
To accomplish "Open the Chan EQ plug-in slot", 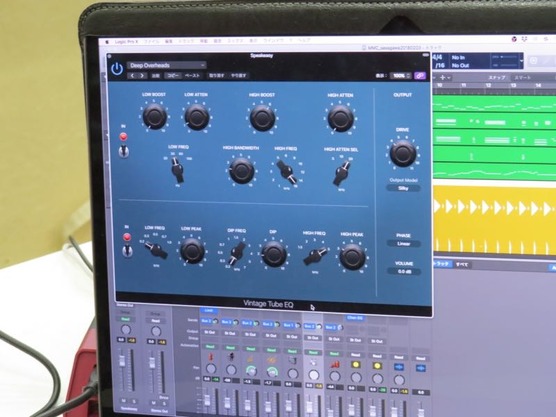I will point(355,318).
